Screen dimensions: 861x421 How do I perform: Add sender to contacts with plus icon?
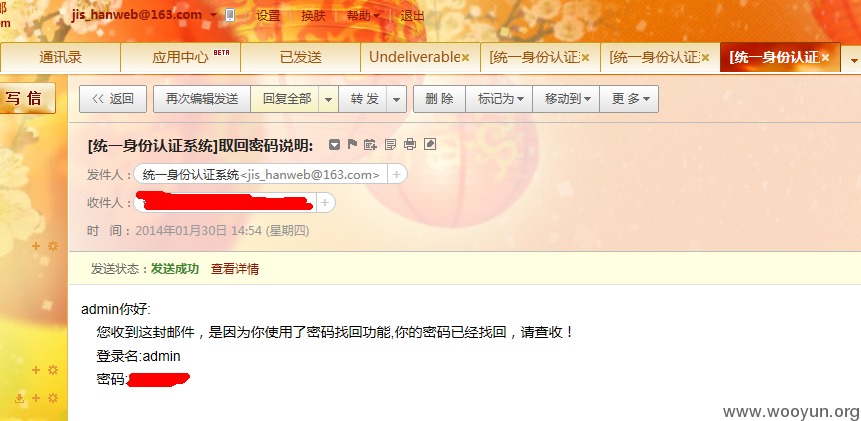tap(397, 175)
